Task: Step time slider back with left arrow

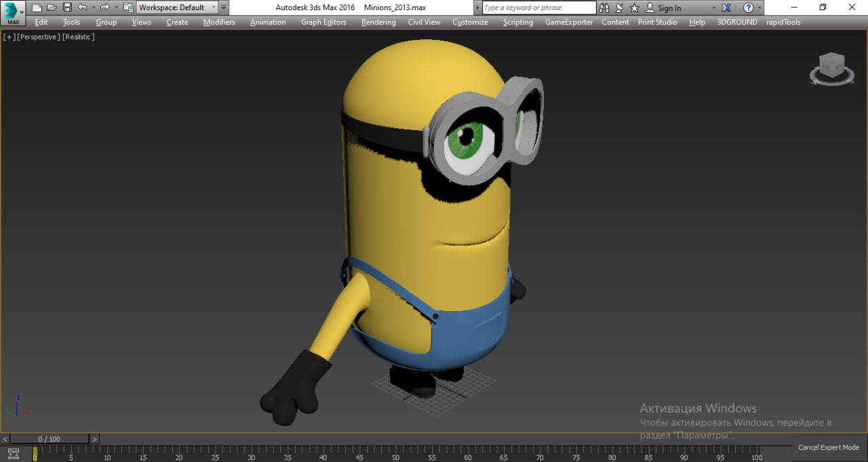Action: point(5,439)
